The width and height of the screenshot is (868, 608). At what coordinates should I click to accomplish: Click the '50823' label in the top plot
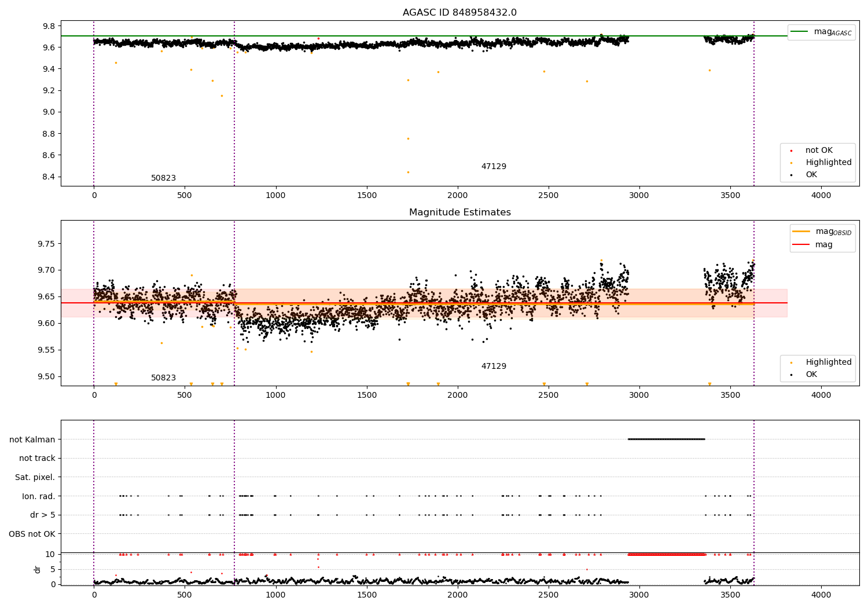[163, 178]
